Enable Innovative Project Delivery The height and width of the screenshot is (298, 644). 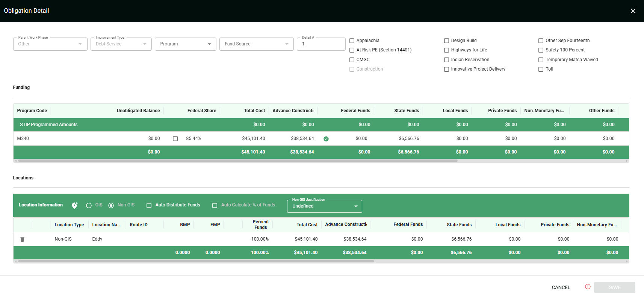click(447, 69)
